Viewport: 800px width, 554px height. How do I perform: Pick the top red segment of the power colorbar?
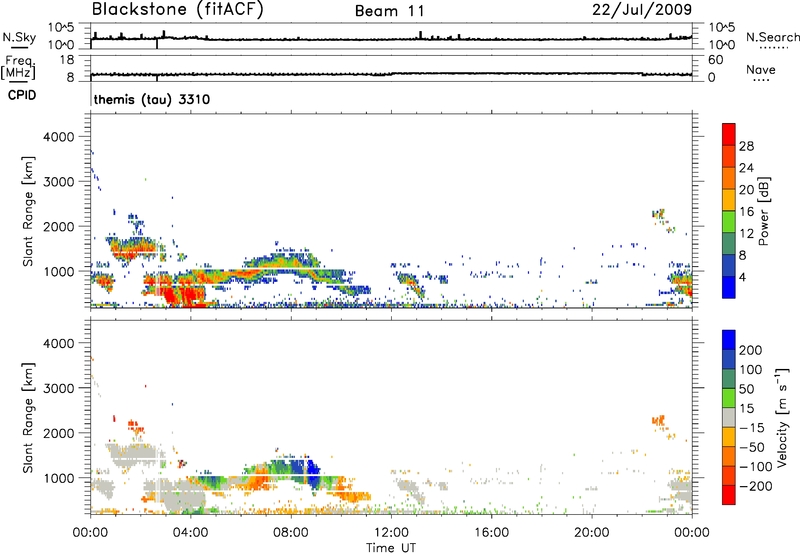[x=729, y=134]
